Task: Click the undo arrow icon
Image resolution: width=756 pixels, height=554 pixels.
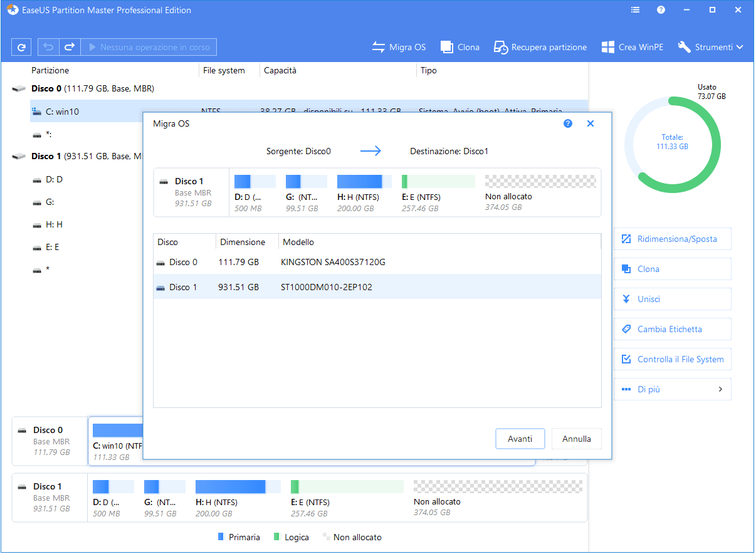Action: pos(49,47)
